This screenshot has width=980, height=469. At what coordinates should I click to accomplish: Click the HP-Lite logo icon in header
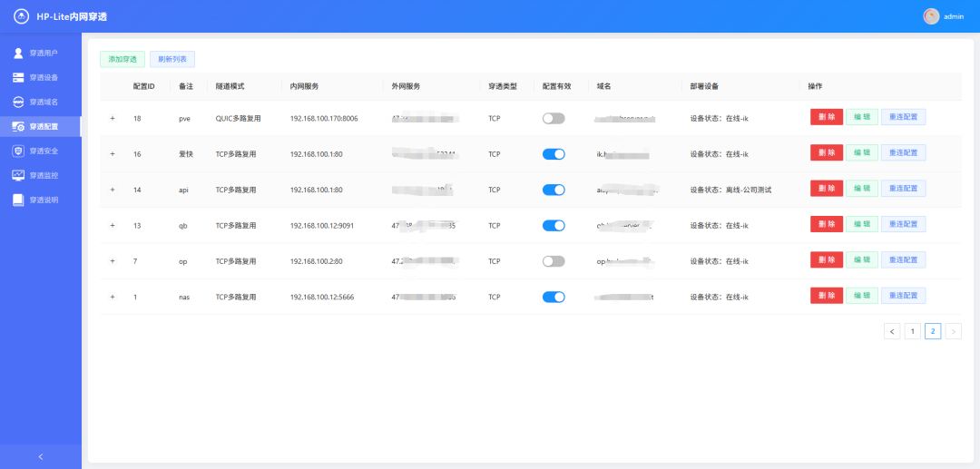[x=21, y=16]
